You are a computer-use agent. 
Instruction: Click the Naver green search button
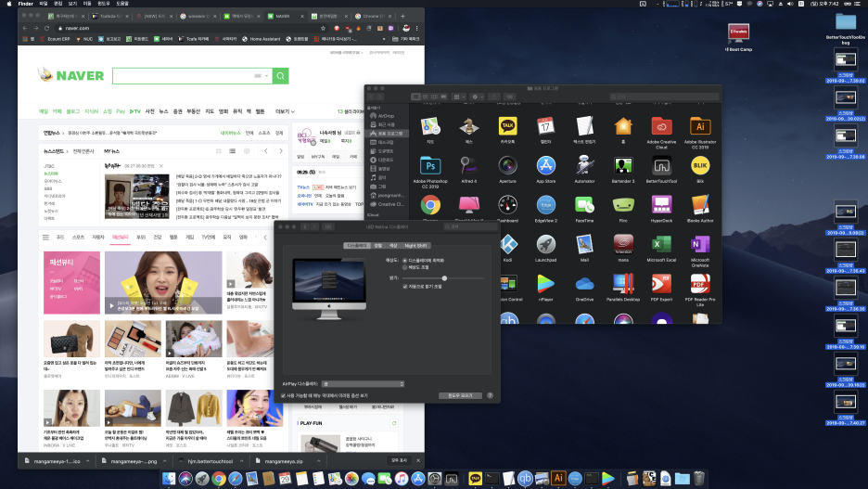(281, 76)
